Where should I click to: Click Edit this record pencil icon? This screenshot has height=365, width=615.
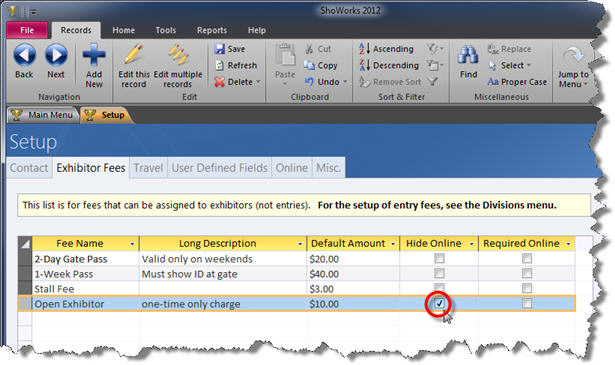[133, 54]
